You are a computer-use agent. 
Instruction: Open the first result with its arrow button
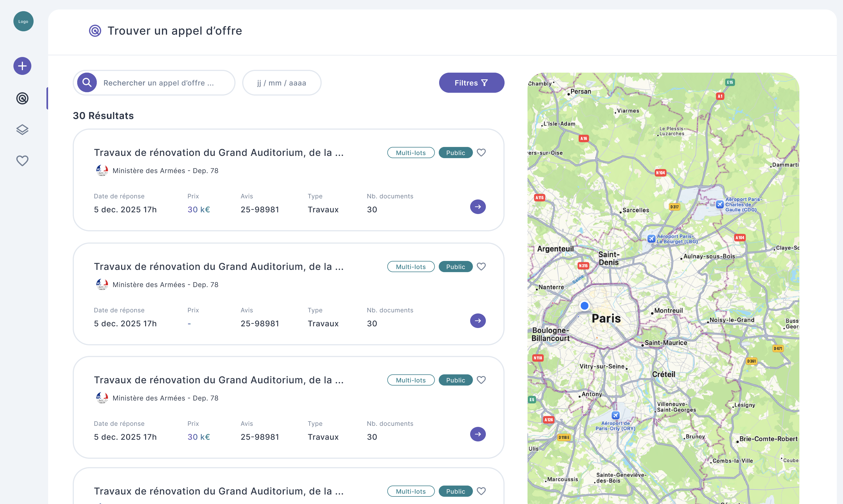pyautogui.click(x=478, y=206)
